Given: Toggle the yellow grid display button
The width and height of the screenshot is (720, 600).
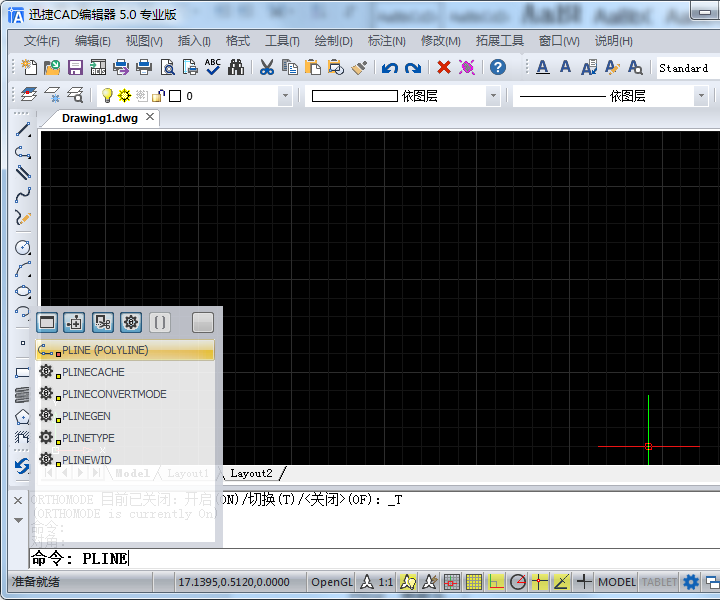Looking at the screenshot, I should [x=473, y=582].
